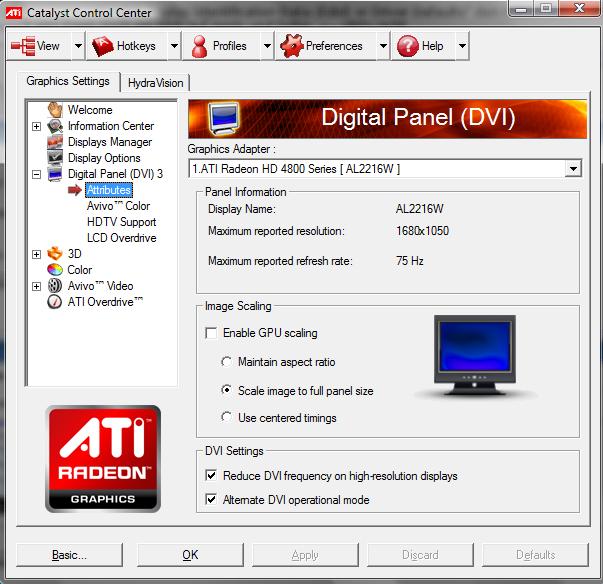This screenshot has width=603, height=584.
Task: Click the Color wheel icon in tree
Action: click(55, 270)
